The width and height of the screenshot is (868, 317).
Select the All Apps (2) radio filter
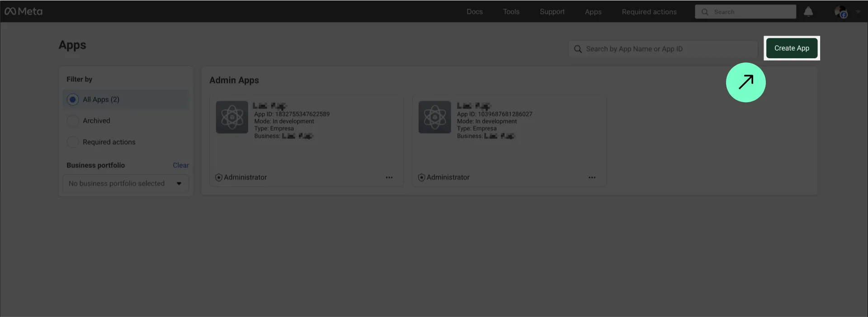(x=73, y=99)
